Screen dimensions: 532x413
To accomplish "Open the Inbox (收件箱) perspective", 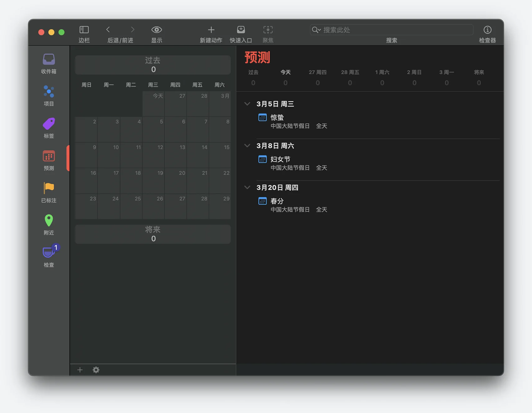I will (49, 64).
